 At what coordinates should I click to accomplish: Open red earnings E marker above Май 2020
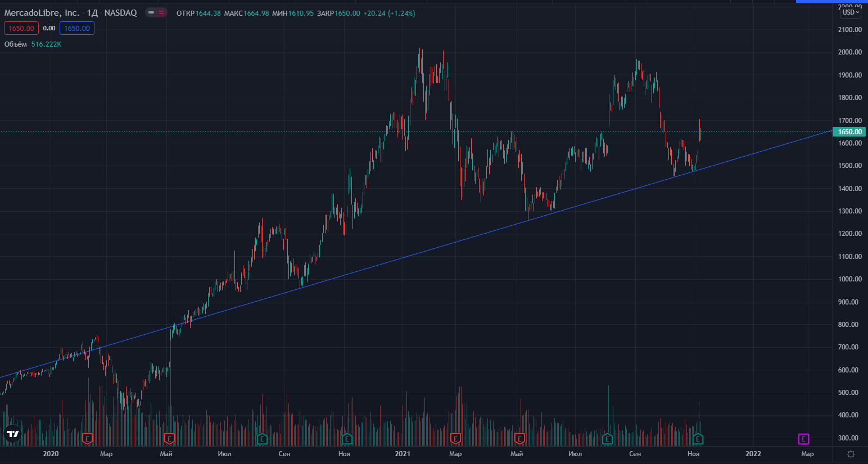click(169, 439)
